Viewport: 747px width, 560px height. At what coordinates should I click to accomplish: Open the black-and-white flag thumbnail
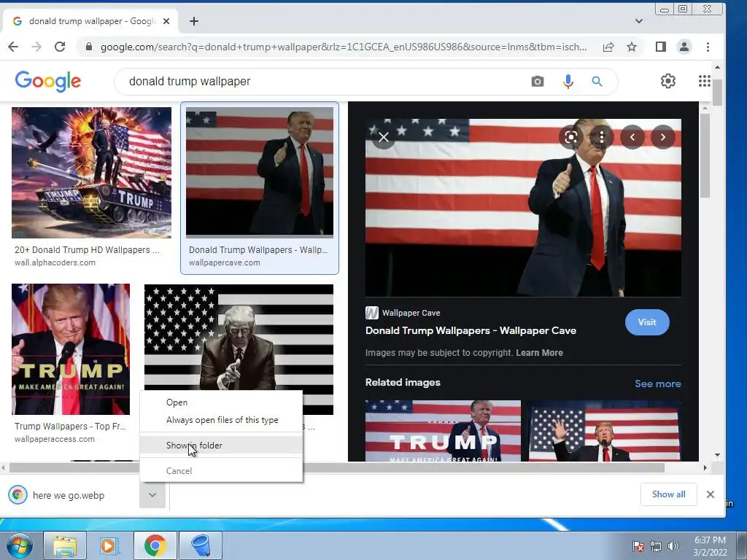pyautogui.click(x=239, y=337)
